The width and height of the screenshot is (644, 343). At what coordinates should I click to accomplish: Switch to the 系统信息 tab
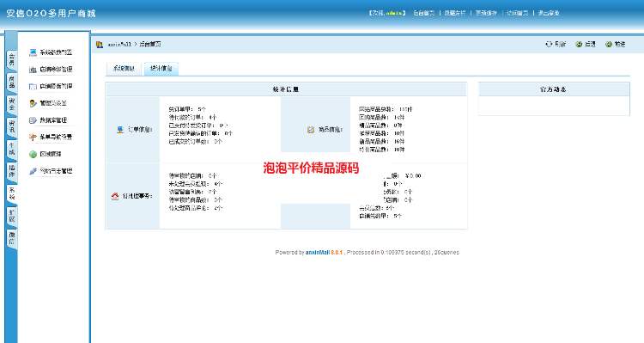pos(124,69)
